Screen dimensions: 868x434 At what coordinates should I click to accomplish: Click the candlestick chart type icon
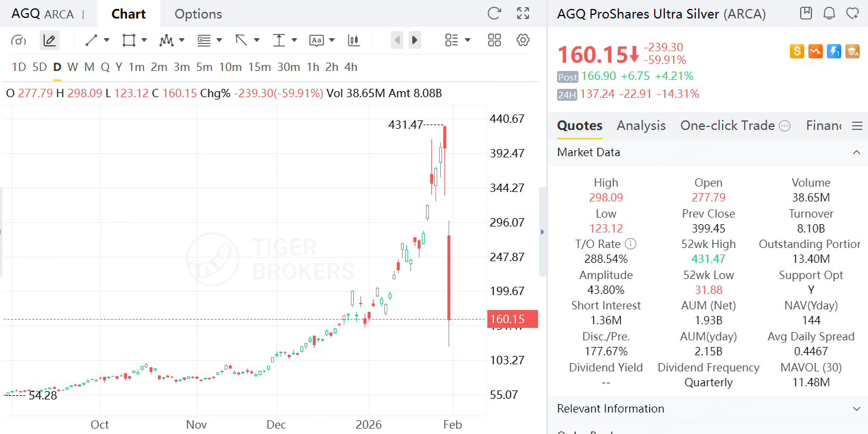click(x=354, y=41)
